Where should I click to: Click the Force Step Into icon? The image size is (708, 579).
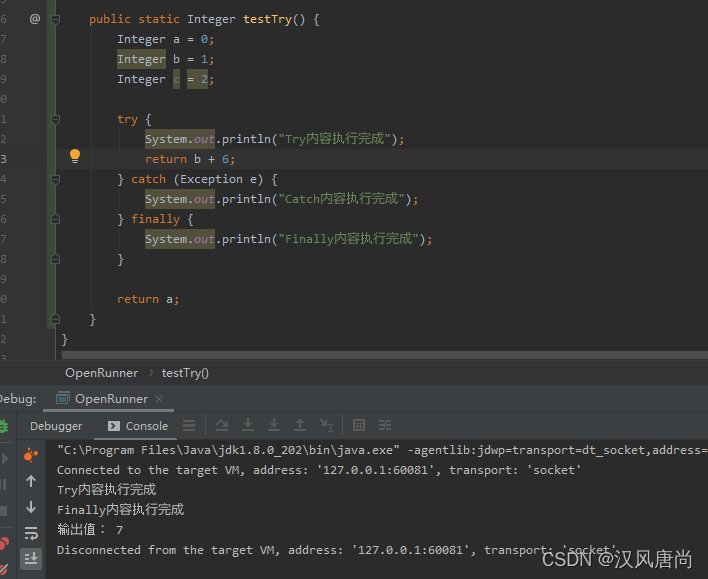274,425
